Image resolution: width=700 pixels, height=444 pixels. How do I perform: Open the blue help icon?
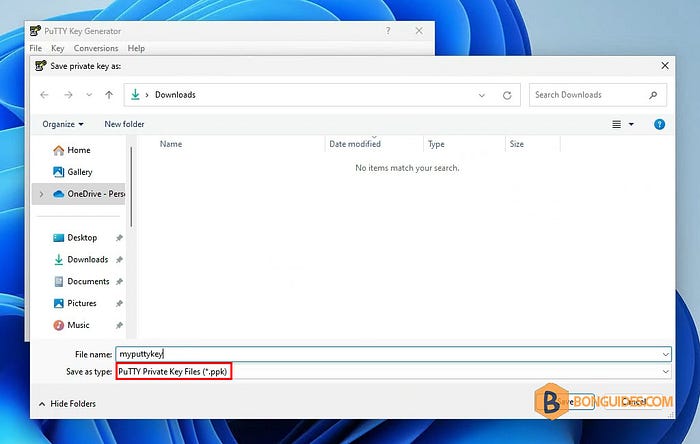point(659,124)
